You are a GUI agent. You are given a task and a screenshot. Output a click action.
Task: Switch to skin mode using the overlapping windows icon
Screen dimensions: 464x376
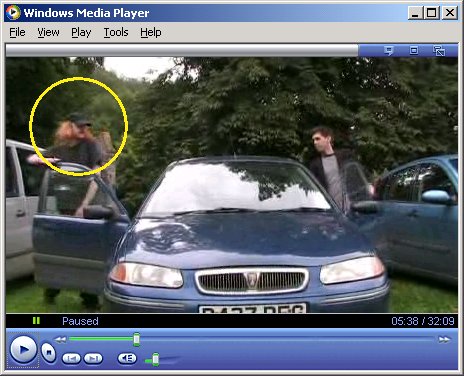coord(439,51)
